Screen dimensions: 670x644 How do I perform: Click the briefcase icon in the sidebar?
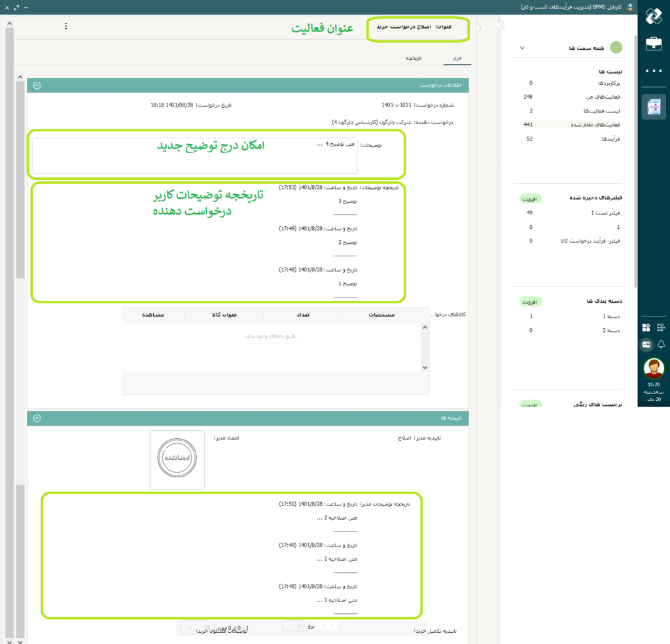click(x=653, y=44)
